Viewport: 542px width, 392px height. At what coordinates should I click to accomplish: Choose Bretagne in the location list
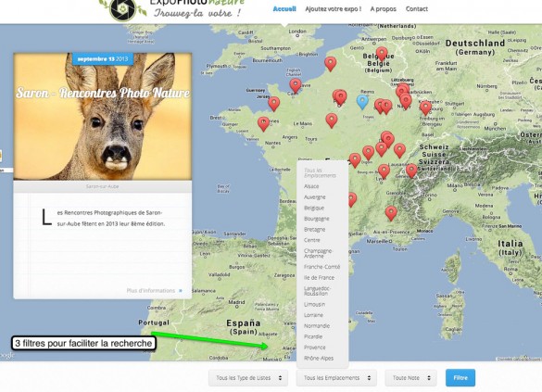pyautogui.click(x=315, y=229)
